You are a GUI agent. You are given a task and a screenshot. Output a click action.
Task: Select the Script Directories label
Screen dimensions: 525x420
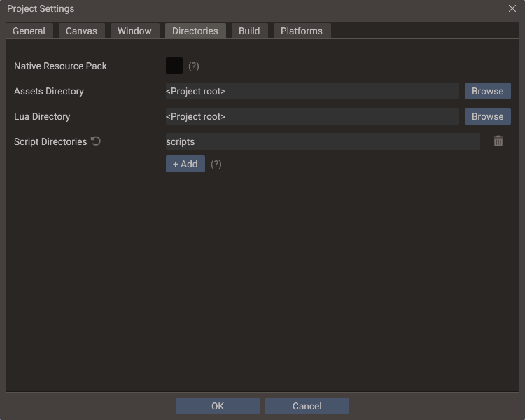pyautogui.click(x=50, y=141)
